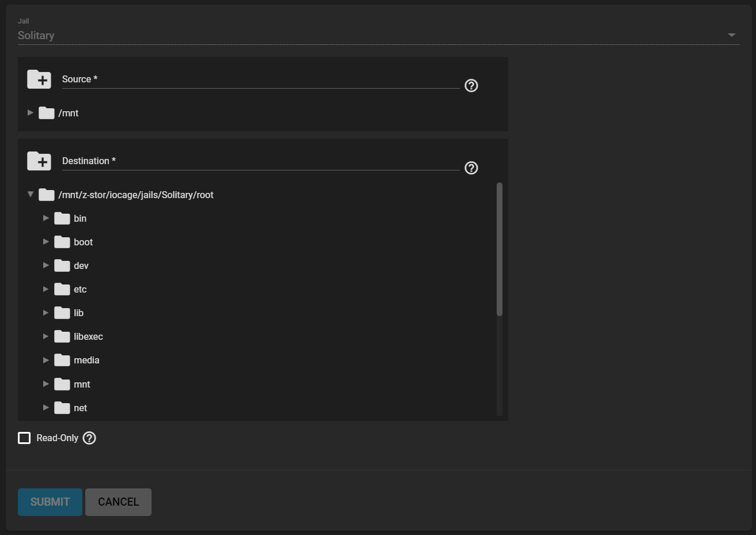
Task: Select the /mnt label in Source tree
Action: [x=69, y=113]
